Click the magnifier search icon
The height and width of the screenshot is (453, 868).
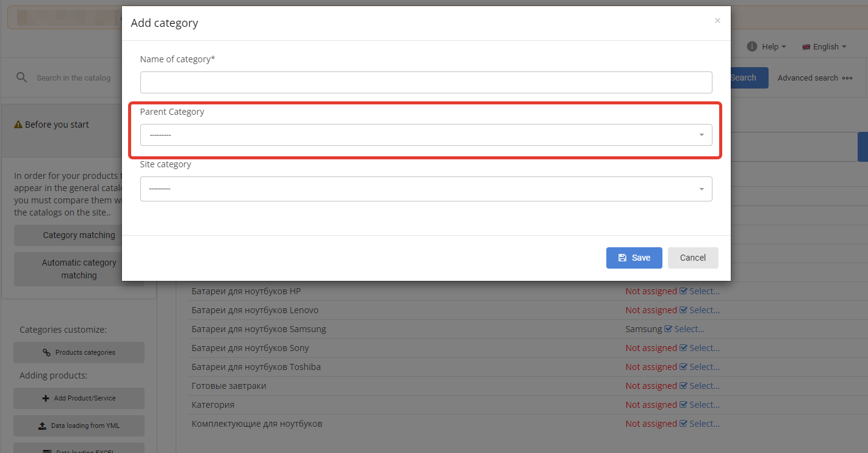pos(22,78)
